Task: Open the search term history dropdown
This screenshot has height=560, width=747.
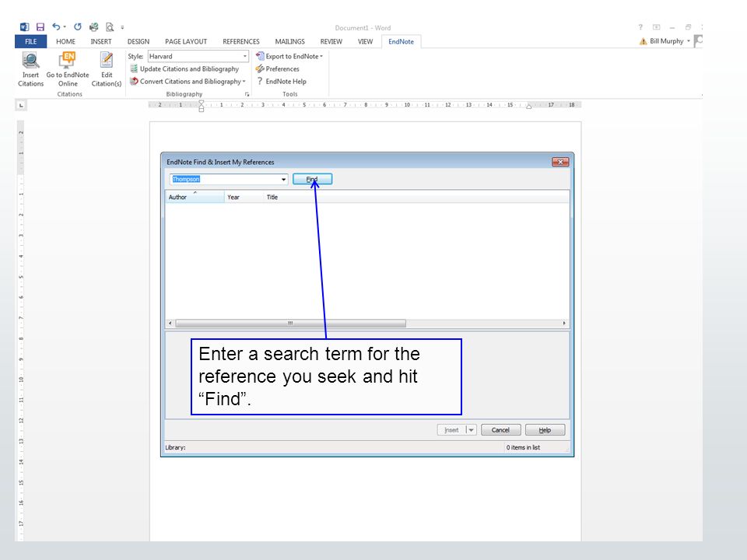Action: pyautogui.click(x=283, y=180)
